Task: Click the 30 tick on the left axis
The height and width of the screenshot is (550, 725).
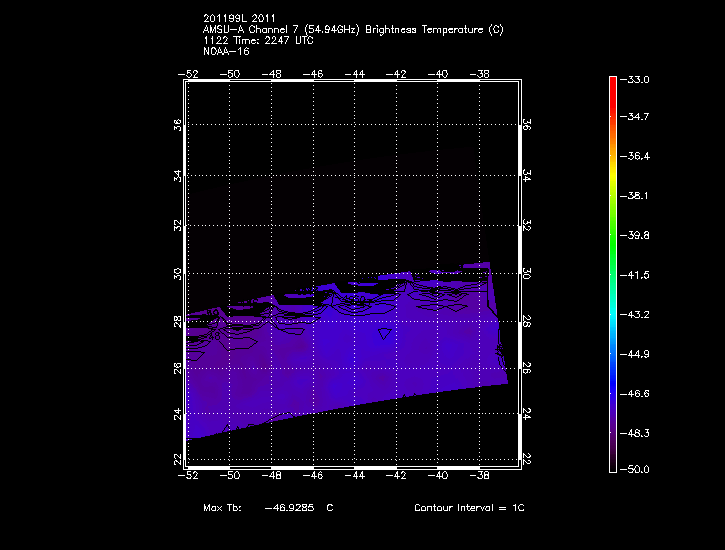Action: tap(178, 273)
